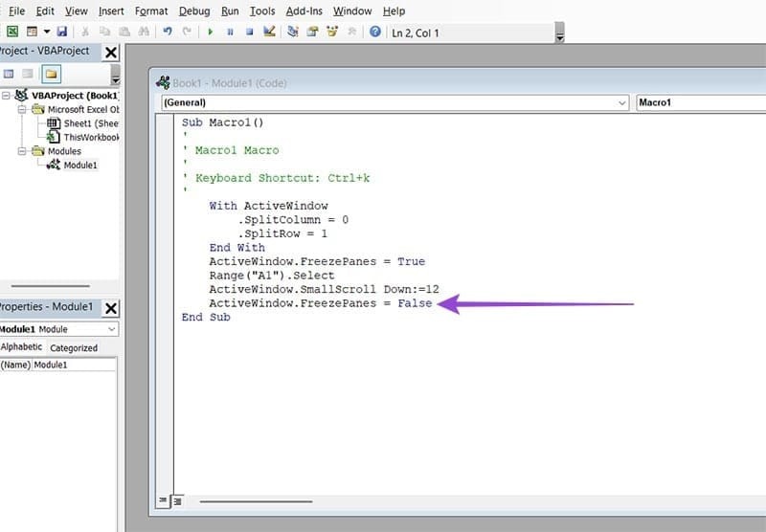Close the Project - VBAProject pane
The image size is (766, 532).
click(111, 52)
